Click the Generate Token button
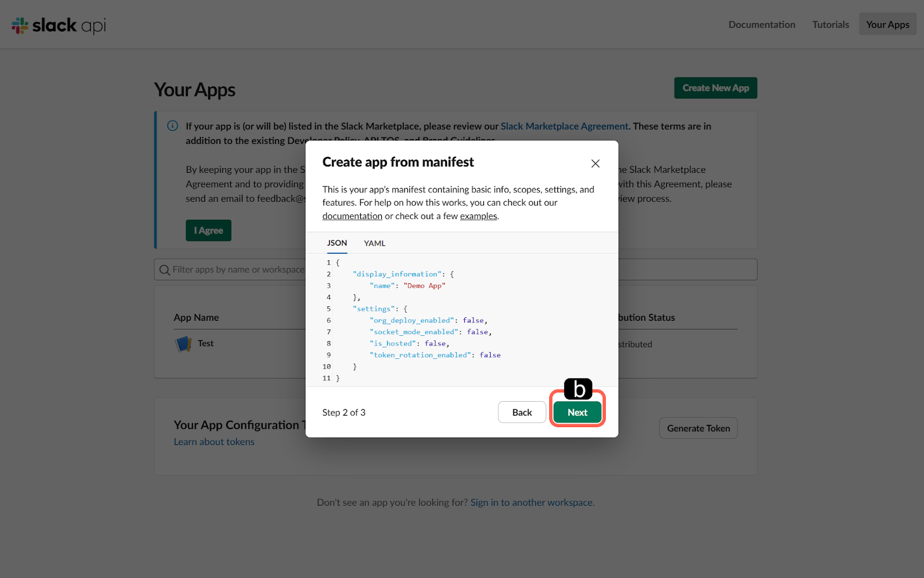 point(698,428)
